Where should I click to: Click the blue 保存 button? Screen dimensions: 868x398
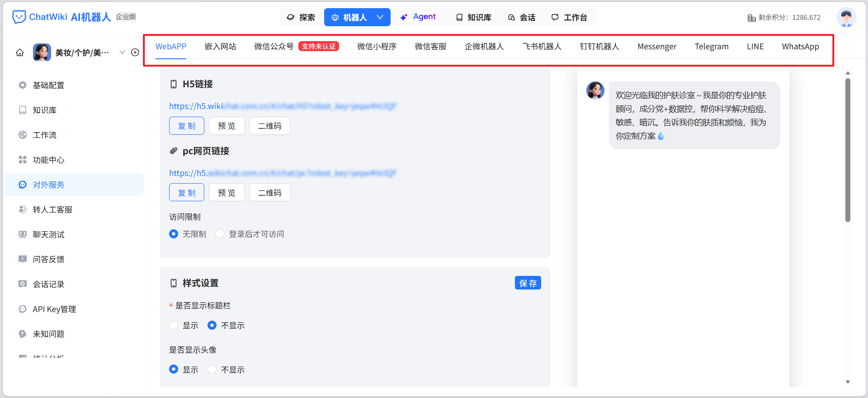click(528, 283)
